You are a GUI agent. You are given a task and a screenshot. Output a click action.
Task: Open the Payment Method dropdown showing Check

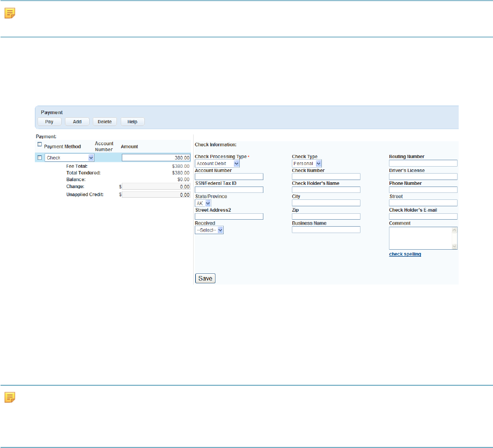coord(69,158)
